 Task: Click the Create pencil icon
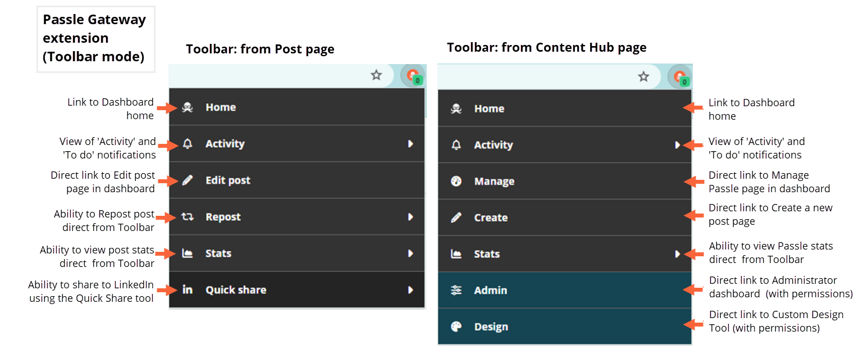[x=456, y=217]
